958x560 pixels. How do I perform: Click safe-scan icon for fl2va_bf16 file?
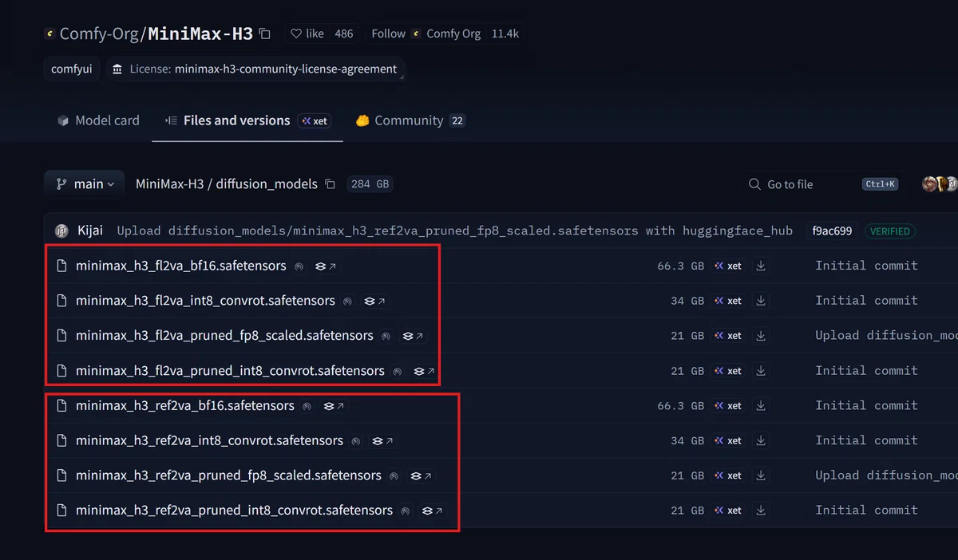coord(299,266)
